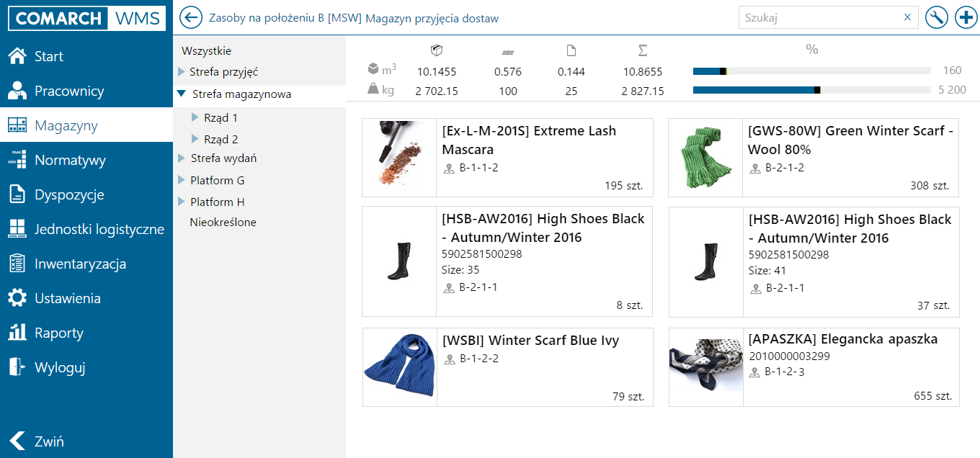
Task: Expand the Platform G node
Action: tap(182, 180)
